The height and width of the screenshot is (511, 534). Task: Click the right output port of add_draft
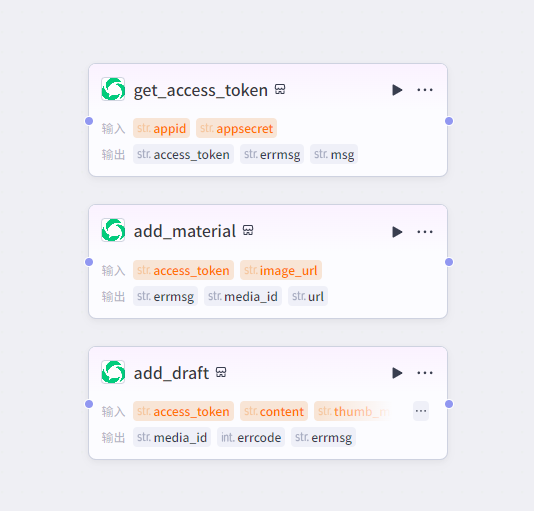(449, 404)
